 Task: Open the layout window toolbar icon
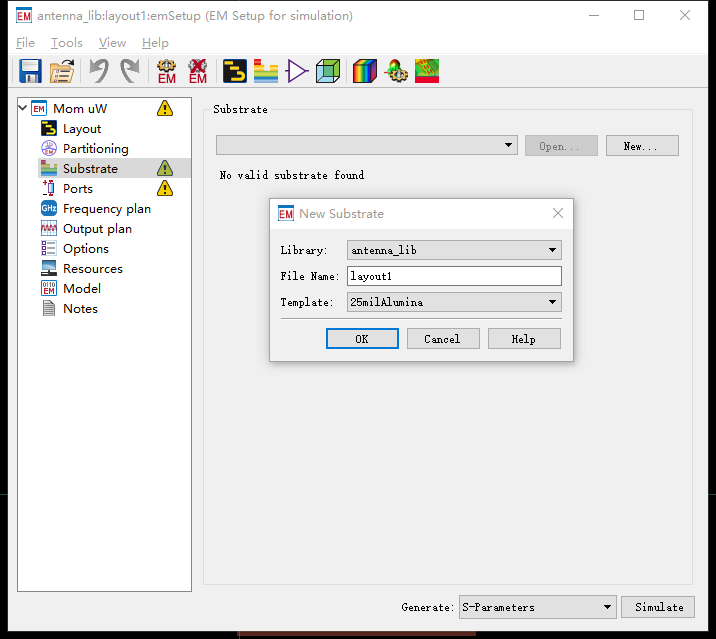point(235,71)
